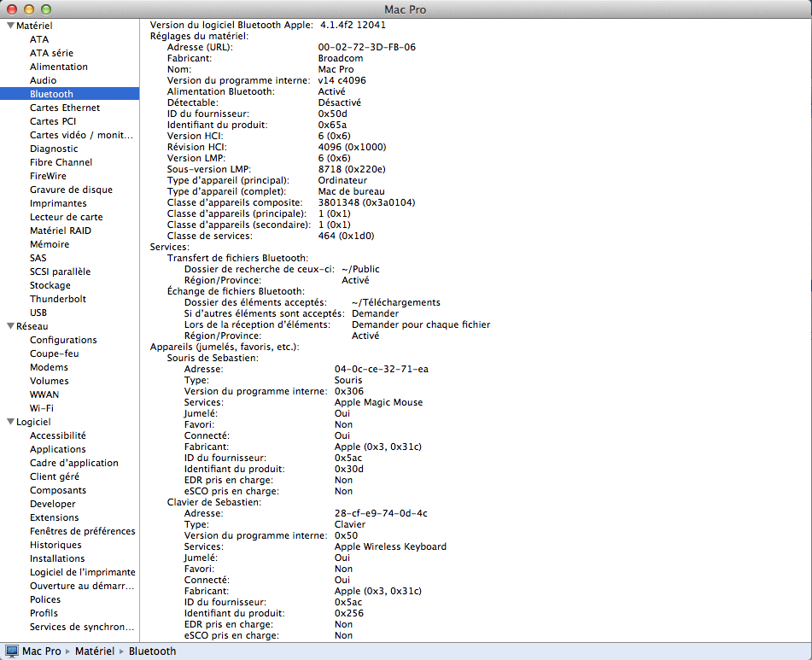
Task: Select Applications in software list
Action: 57,449
